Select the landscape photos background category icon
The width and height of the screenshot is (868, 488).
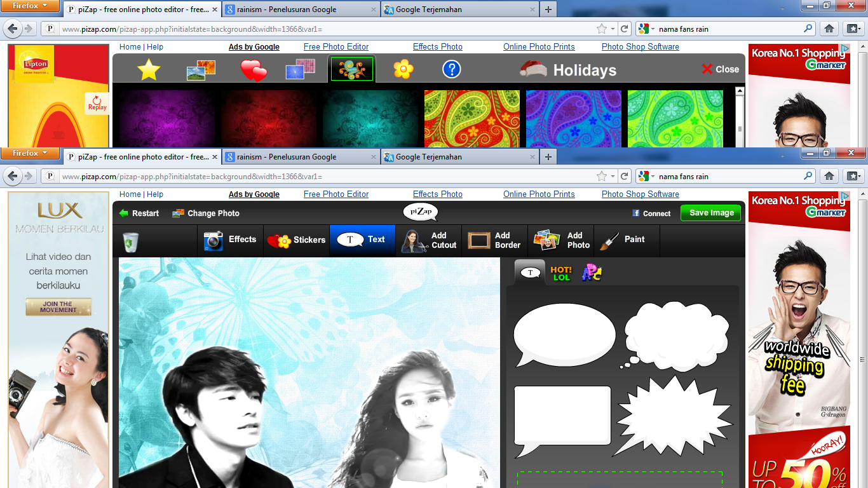tap(201, 69)
